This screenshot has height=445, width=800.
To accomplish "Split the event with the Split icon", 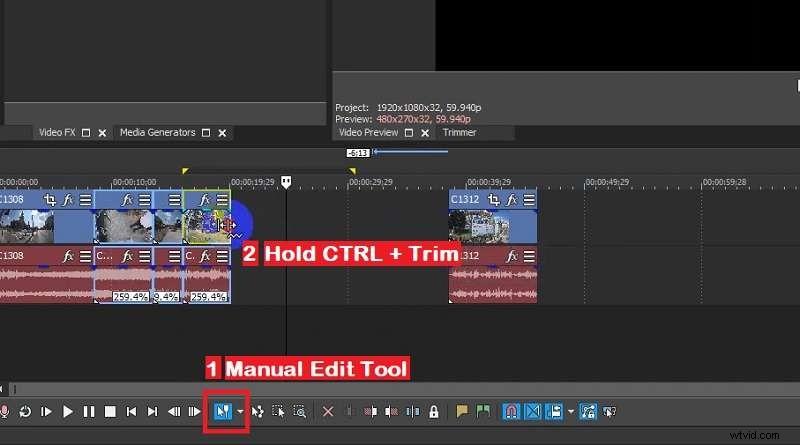I will pos(413,411).
